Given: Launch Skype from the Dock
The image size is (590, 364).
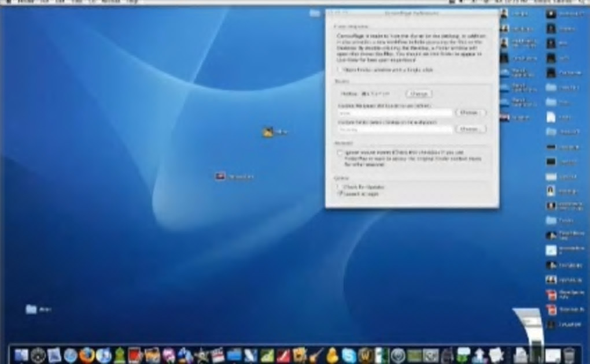Looking at the screenshot, I should [x=349, y=355].
